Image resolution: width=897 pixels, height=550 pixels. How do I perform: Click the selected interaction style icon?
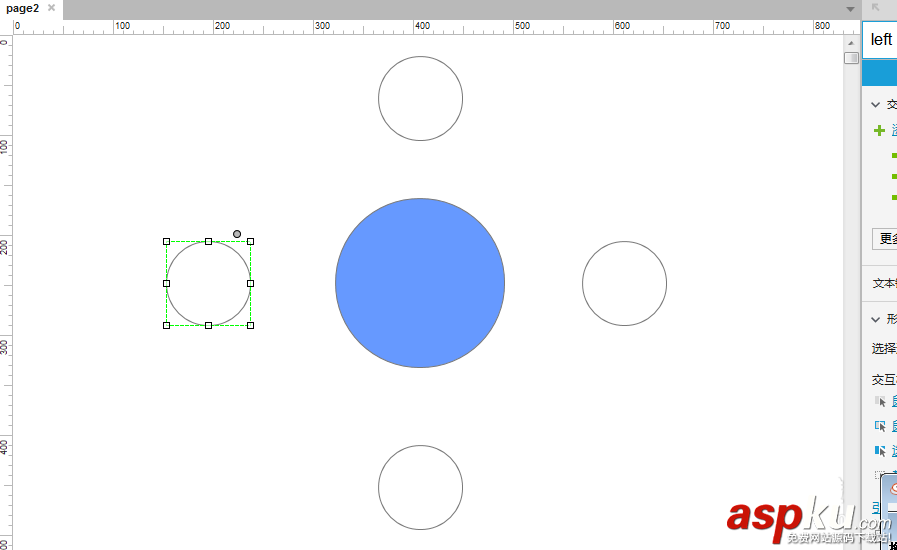click(880, 451)
